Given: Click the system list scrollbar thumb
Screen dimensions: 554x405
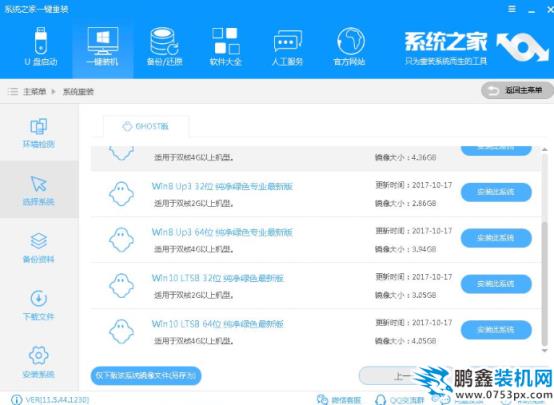Looking at the screenshot, I should (x=545, y=283).
